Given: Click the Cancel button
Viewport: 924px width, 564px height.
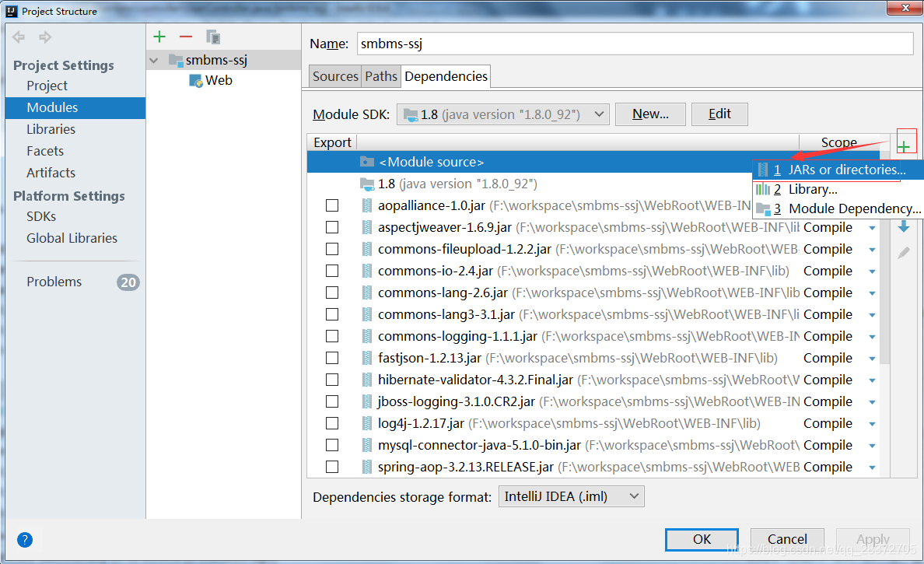Looking at the screenshot, I should tap(786, 539).
